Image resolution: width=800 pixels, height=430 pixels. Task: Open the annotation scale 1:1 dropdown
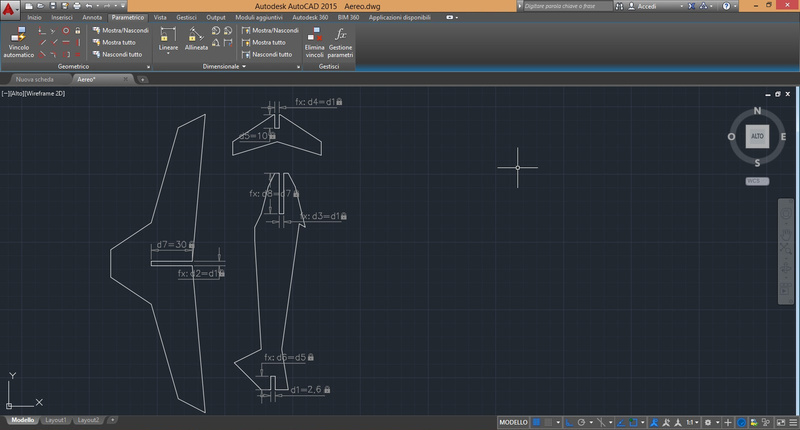(x=694, y=421)
